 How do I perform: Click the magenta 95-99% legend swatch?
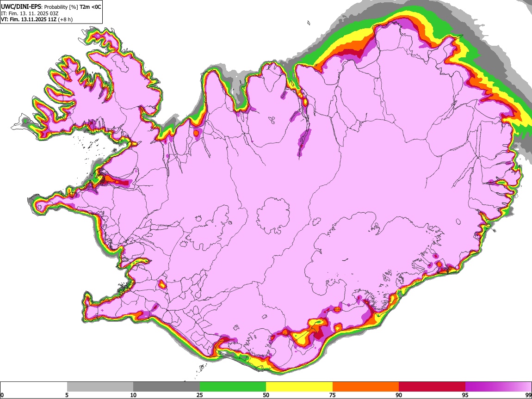(498, 387)
